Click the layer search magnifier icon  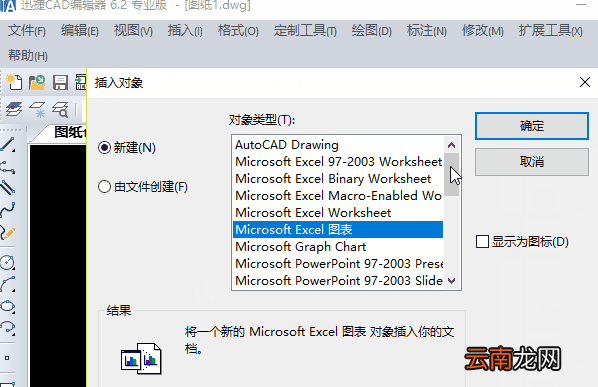60,109
